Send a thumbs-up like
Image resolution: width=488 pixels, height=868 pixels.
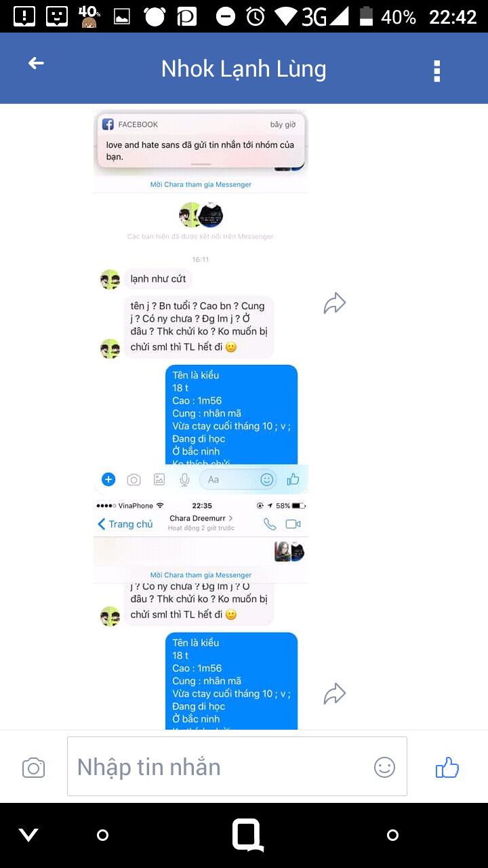tap(447, 767)
